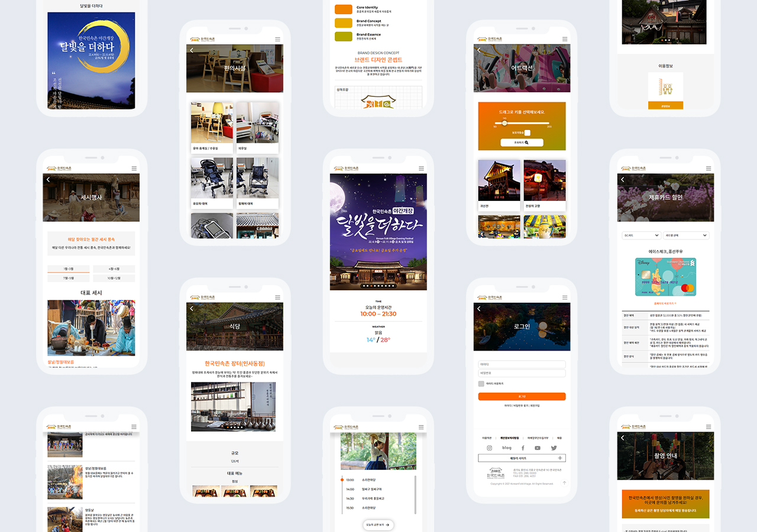Open hamburger menu on 식당 phone
The width and height of the screenshot is (757, 532).
(x=277, y=297)
